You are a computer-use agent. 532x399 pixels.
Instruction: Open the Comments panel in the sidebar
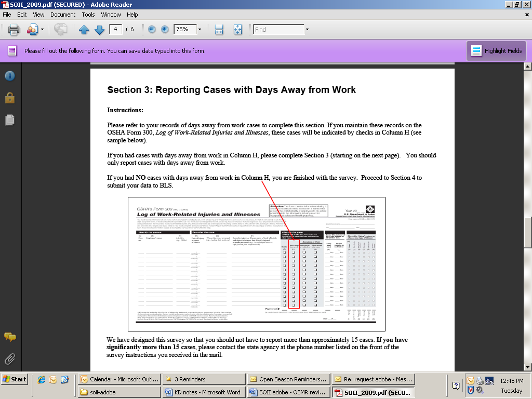click(x=10, y=337)
